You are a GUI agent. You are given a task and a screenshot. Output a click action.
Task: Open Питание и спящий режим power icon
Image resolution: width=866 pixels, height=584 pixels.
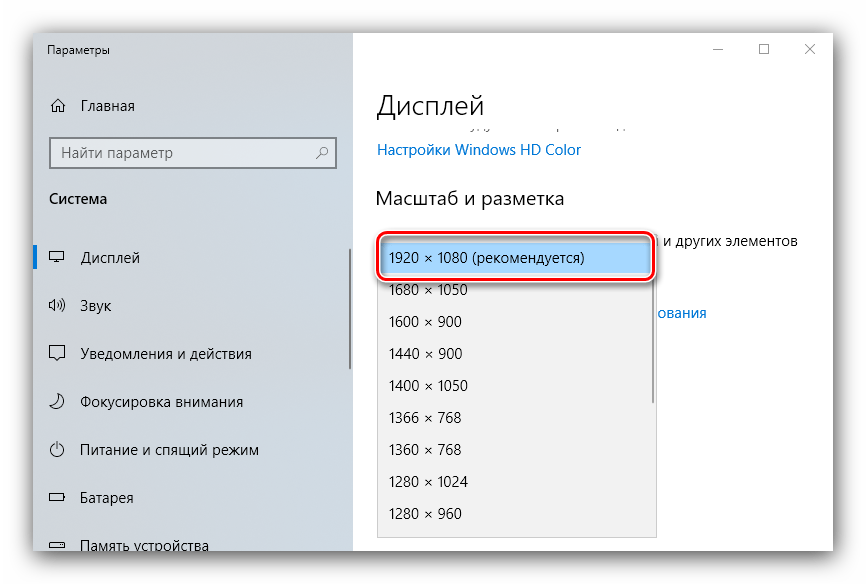58,450
